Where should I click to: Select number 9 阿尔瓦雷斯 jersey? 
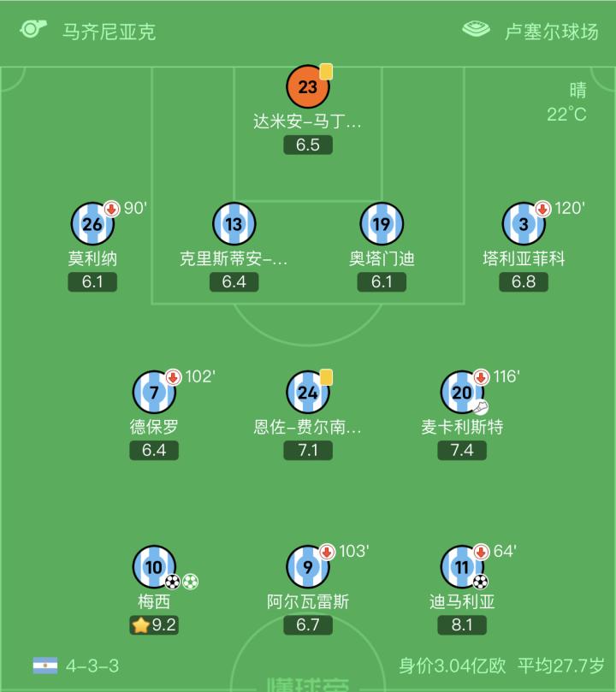(x=307, y=565)
